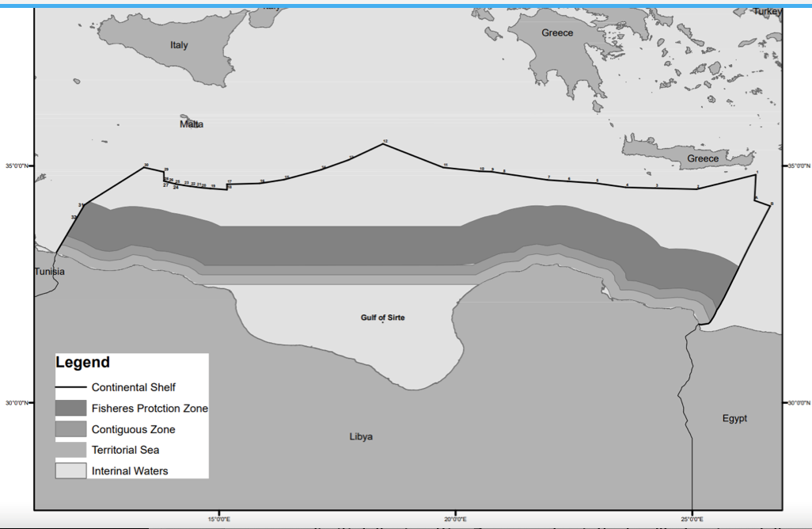
Task: Click the 15°0'0"E longitude tick label
Action: pos(219,519)
